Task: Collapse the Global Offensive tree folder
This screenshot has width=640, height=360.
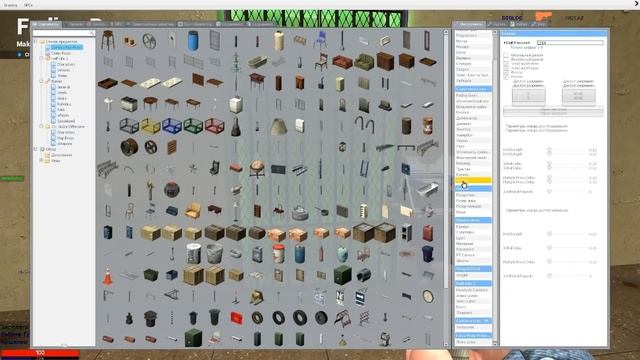Action: point(41,127)
